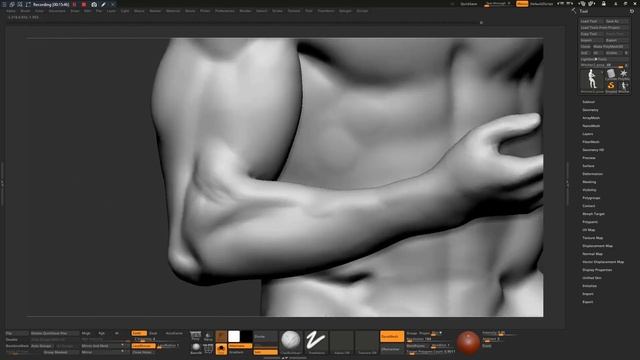Click the Frame icon in bottom shelf

click(x=208, y=348)
